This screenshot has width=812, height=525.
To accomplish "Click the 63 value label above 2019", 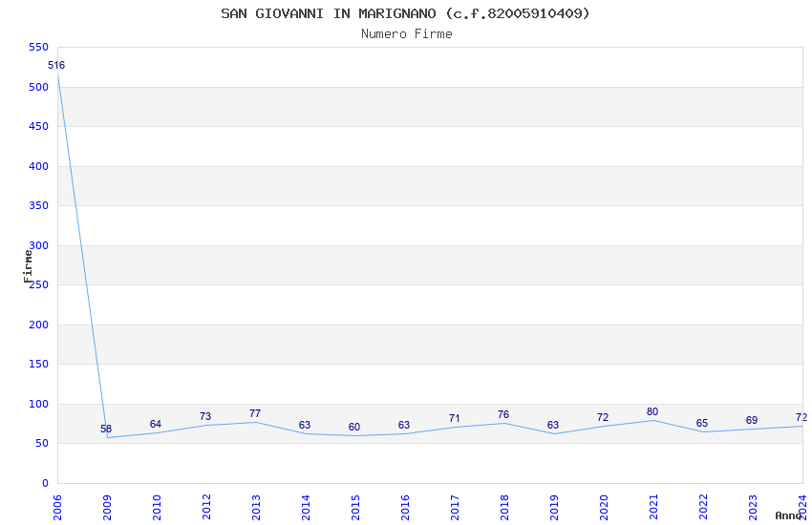I will coord(553,425).
